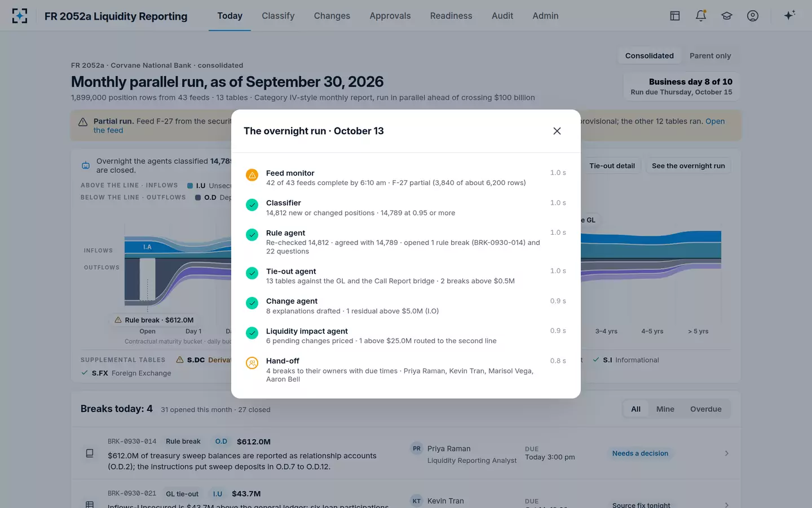Click the Liquidity impact agent check icon
Screen dimensions: 812x508
(252, 333)
